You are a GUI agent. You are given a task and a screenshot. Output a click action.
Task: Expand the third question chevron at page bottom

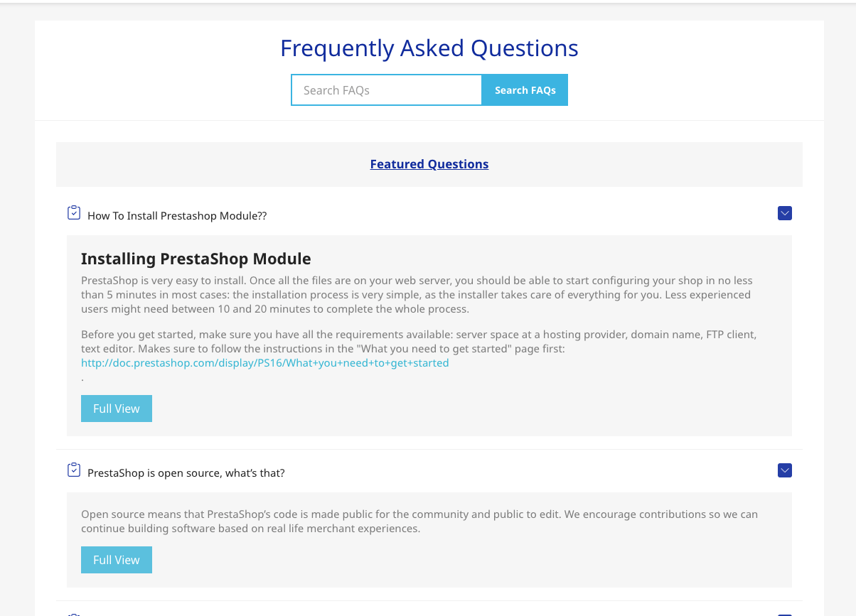coord(785,615)
